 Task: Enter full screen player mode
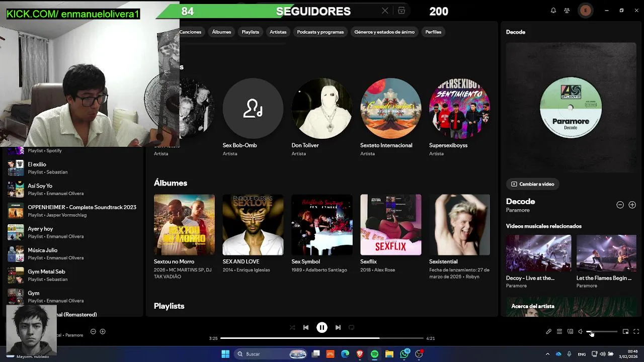(636, 332)
